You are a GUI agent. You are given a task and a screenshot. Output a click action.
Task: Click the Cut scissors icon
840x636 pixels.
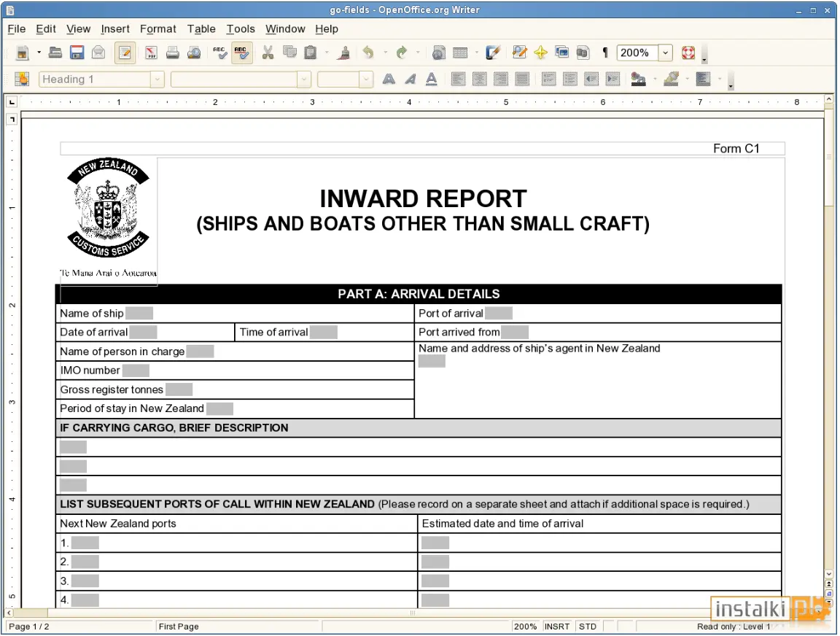pyautogui.click(x=268, y=53)
